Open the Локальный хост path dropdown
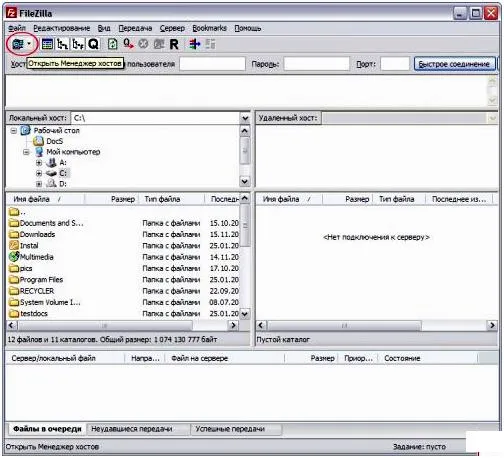The width and height of the screenshot is (504, 458). 245,118
